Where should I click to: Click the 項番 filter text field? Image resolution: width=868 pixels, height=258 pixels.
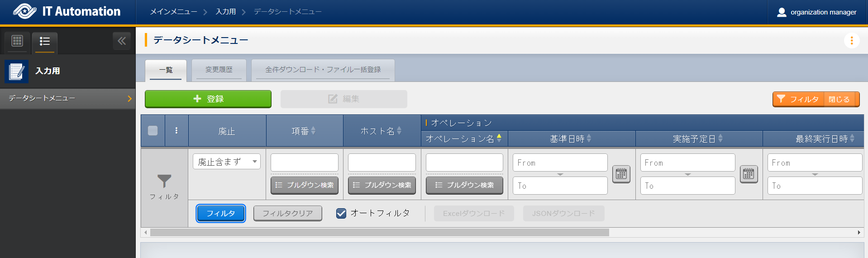[305, 162]
